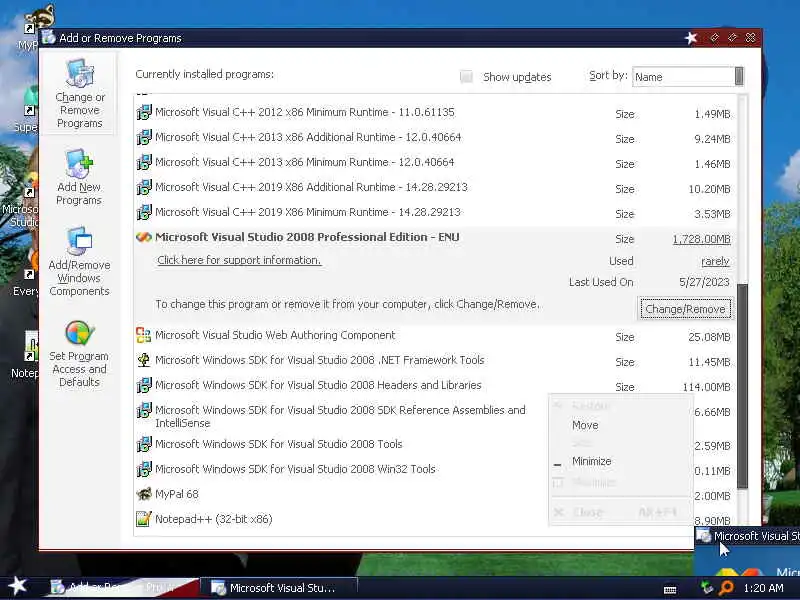Select Microsoft Windows SDK .NET Framework Tools entry
800x600 pixels.
coord(319,360)
